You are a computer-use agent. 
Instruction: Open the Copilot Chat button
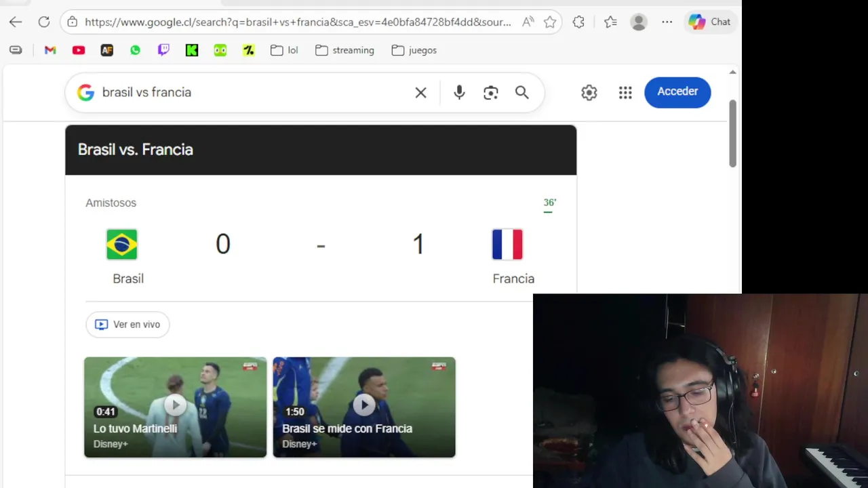tap(709, 22)
